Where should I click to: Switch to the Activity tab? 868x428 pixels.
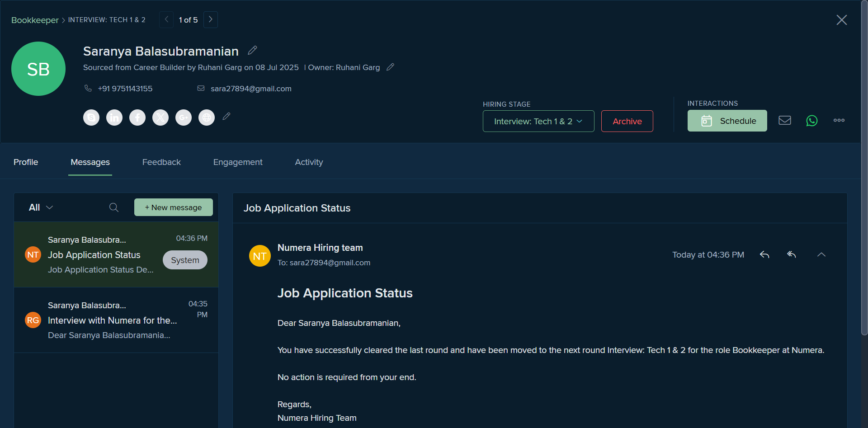click(309, 162)
